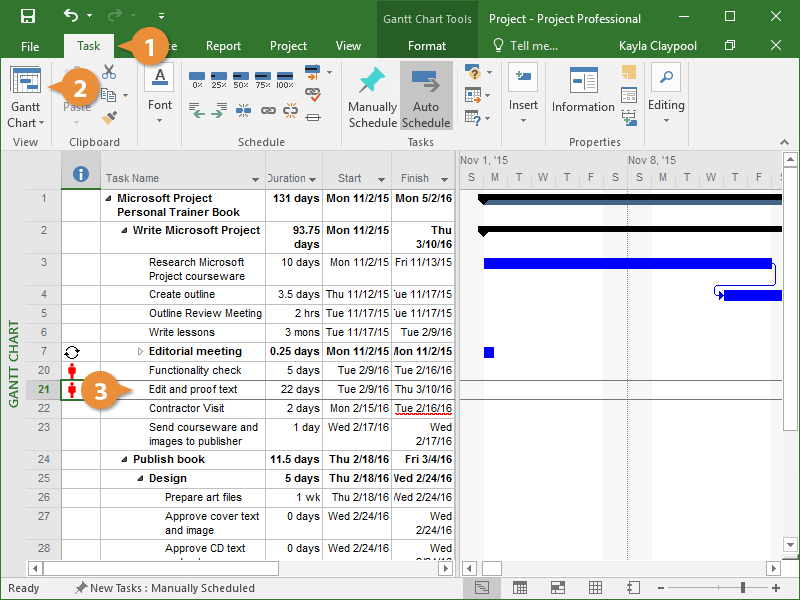Collapse the Publish book summary task
This screenshot has width=800, height=600.
pos(124,460)
